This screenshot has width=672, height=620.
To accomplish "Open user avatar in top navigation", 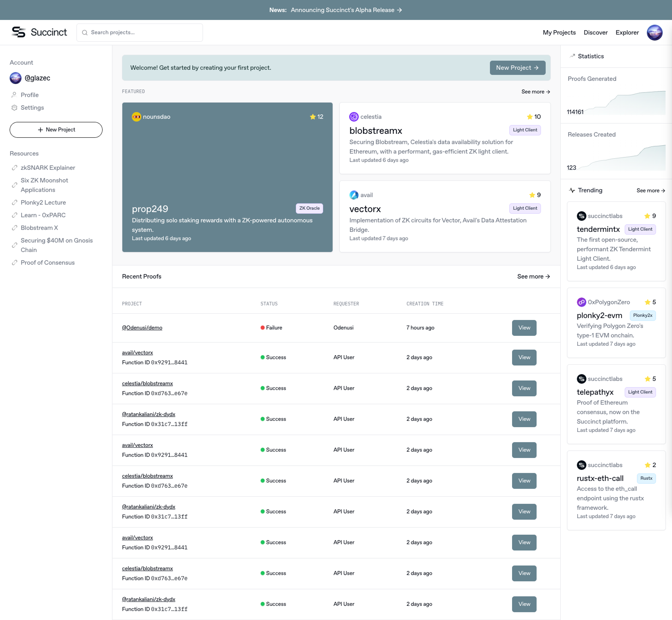I will pyautogui.click(x=654, y=33).
